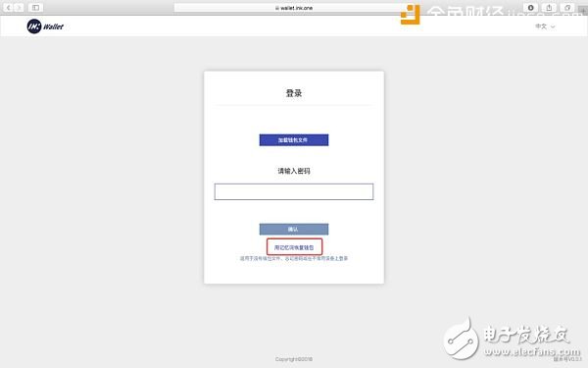
Task: Open the 中文 language dropdown
Action: pos(545,26)
